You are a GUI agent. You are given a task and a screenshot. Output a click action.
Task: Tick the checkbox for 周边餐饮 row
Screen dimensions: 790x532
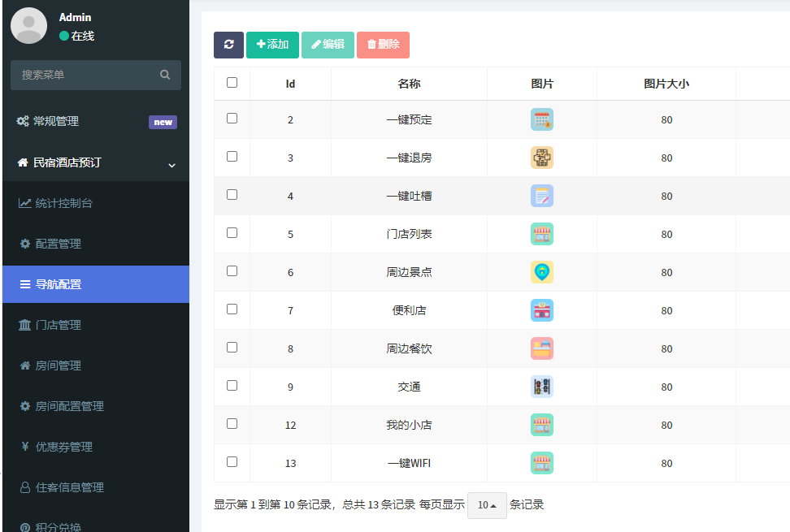[232, 348]
